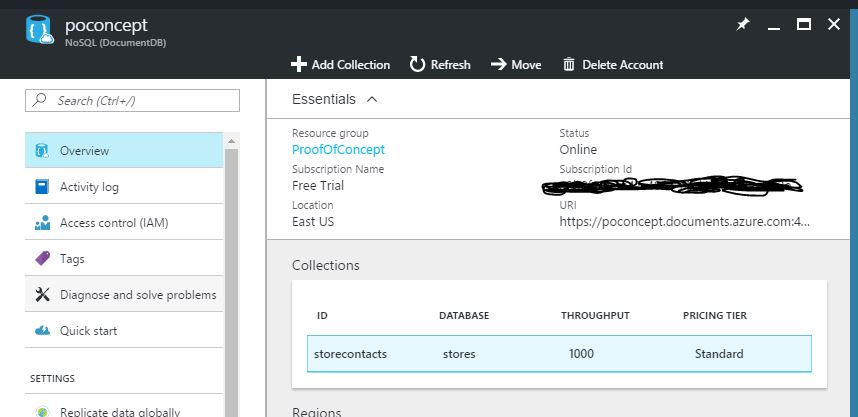
Task: Click the Overview database icon
Action: pyautogui.click(x=42, y=150)
